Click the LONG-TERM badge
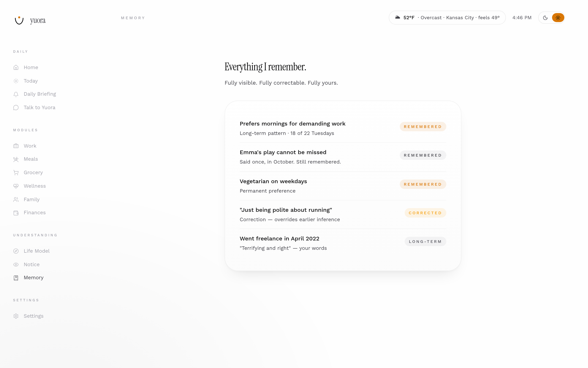The width and height of the screenshot is (588, 368). (x=425, y=241)
